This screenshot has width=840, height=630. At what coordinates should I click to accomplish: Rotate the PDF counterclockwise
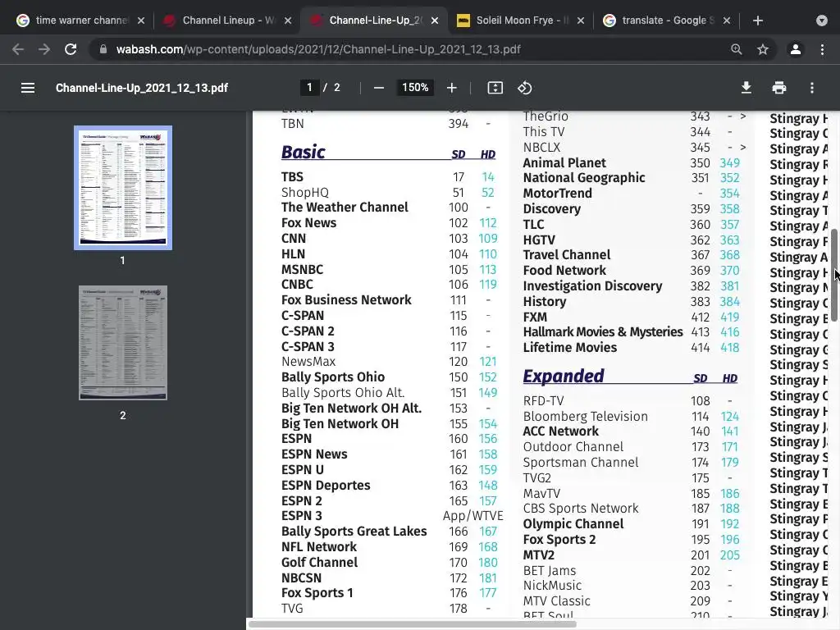pos(524,88)
